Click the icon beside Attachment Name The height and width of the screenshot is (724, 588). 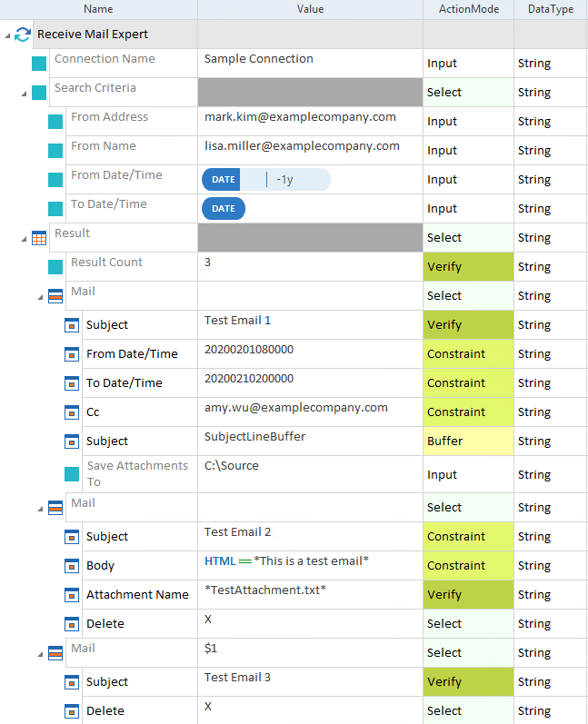72,595
